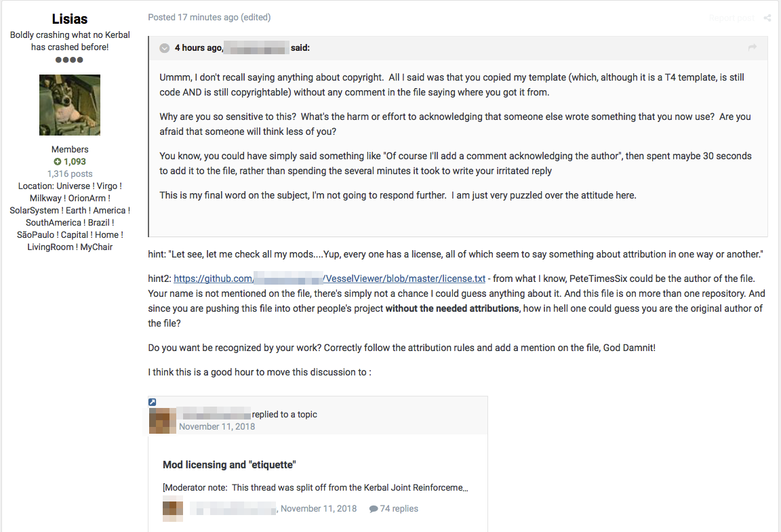
Task: Click the blurred quoted username in quote header
Action: [x=256, y=48]
